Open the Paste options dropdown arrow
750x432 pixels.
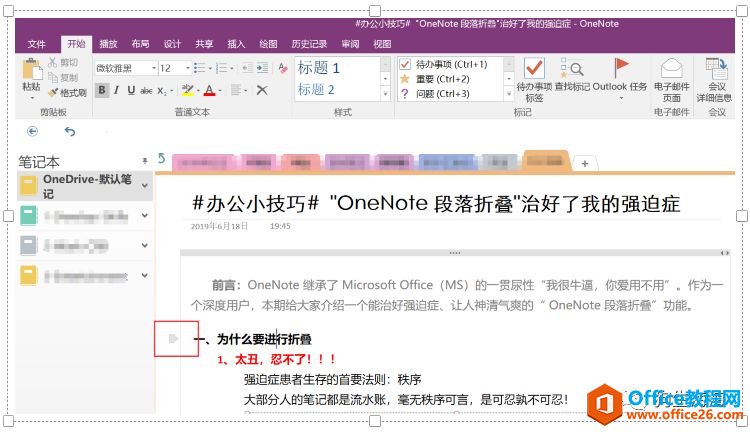pos(32,98)
